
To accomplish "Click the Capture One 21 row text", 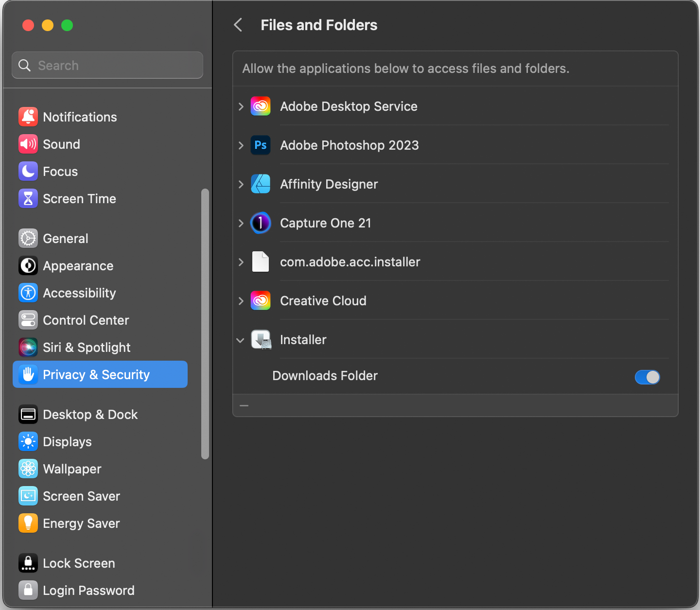I will (326, 223).
